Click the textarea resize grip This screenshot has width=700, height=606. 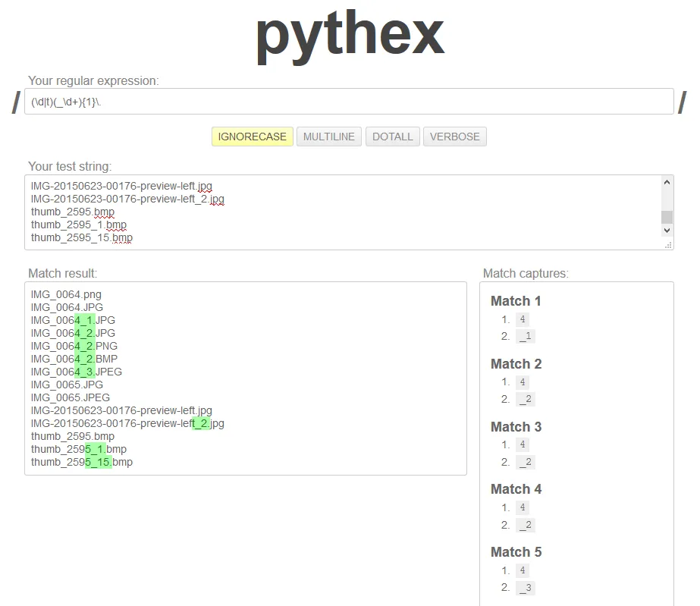coord(668,245)
